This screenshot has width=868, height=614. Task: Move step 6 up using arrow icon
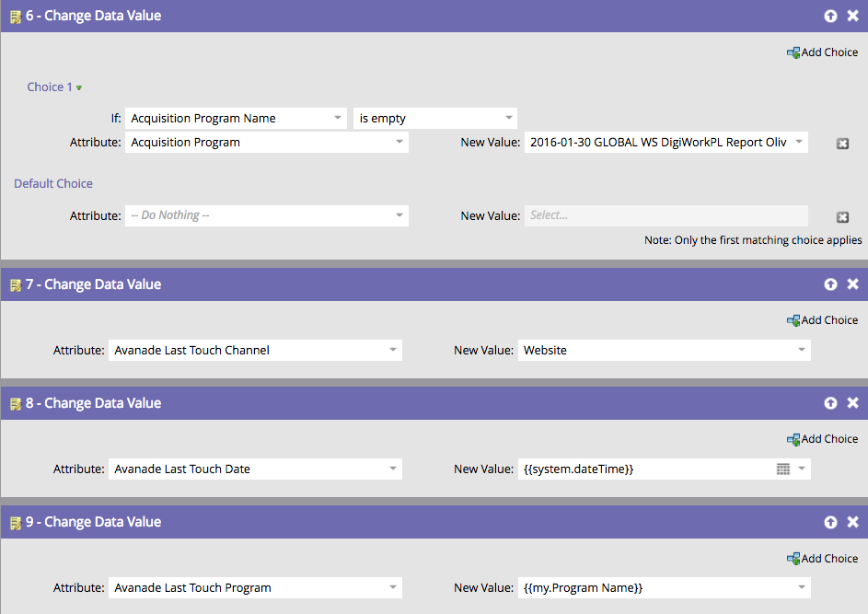tap(831, 17)
